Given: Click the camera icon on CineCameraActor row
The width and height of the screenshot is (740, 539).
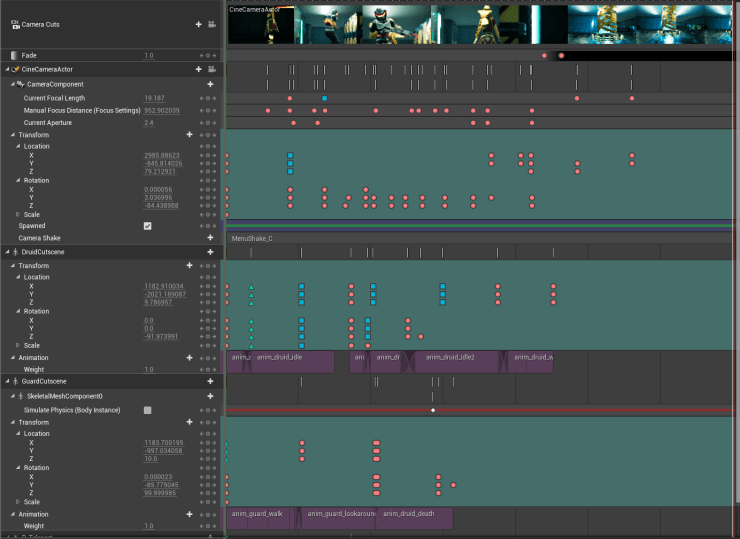Looking at the screenshot, I should [212, 69].
